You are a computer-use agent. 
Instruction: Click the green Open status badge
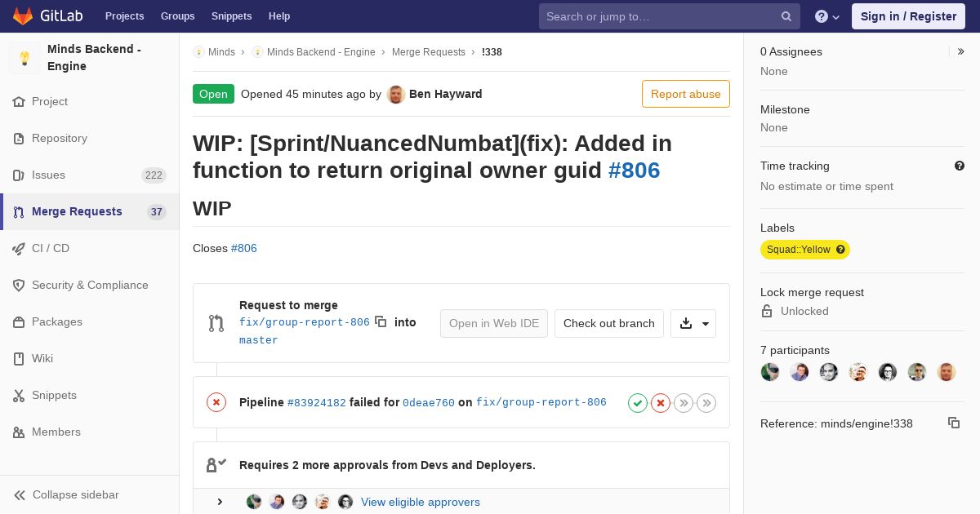213,94
